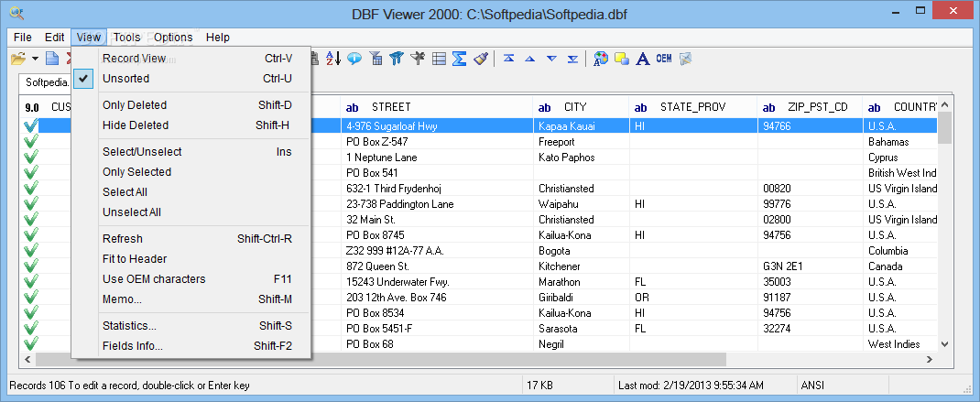Click the blue letter A font icon
980x402 pixels.
click(643, 59)
